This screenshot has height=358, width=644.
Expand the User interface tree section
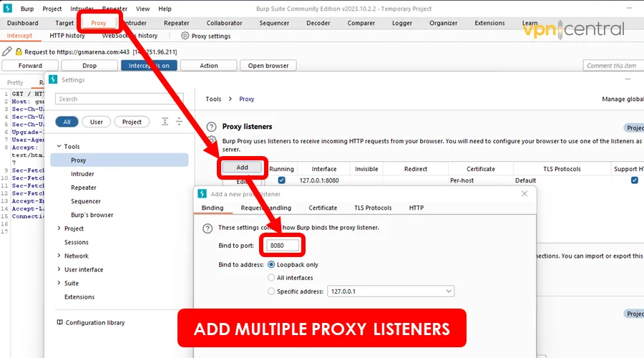click(59, 269)
